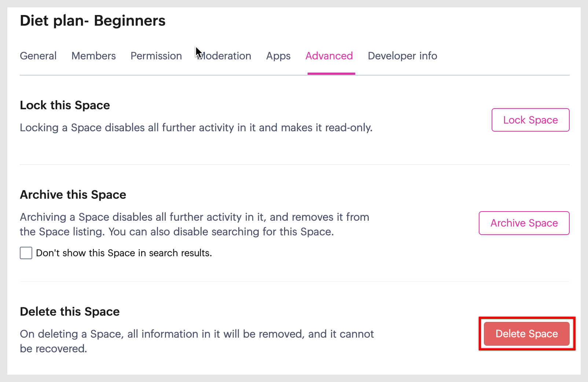This screenshot has width=588, height=382.
Task: Click the Advanced tab
Action: point(329,56)
